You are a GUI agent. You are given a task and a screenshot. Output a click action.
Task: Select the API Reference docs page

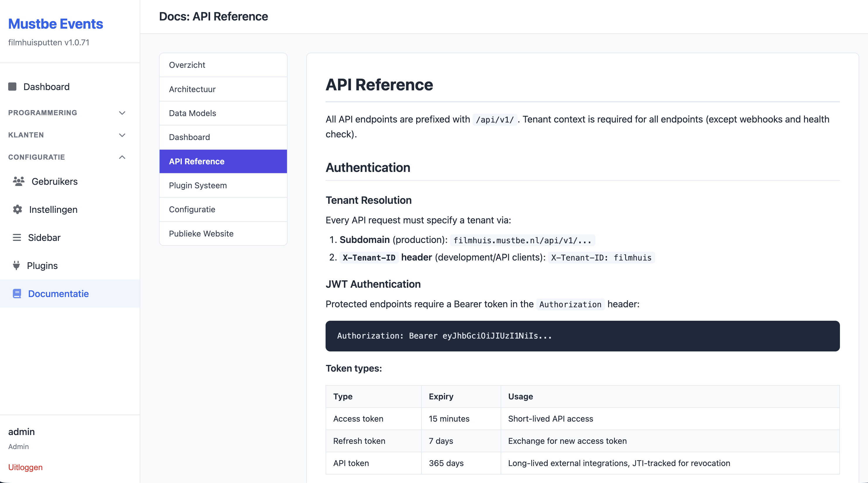pos(223,161)
